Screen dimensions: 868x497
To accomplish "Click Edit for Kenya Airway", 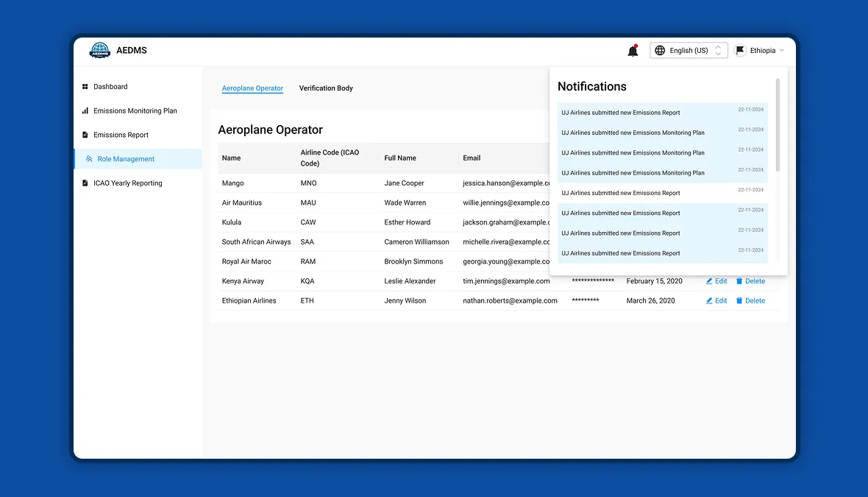I will 716,281.
